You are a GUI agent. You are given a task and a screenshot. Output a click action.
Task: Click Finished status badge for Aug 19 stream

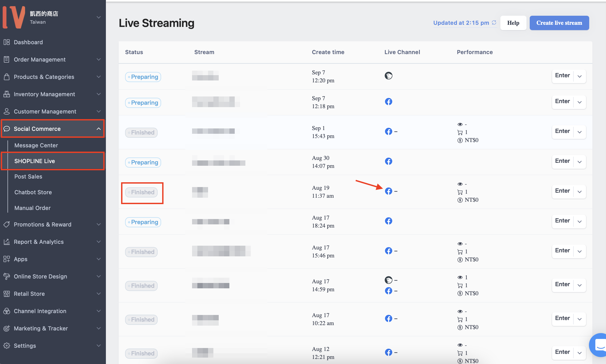pyautogui.click(x=141, y=192)
